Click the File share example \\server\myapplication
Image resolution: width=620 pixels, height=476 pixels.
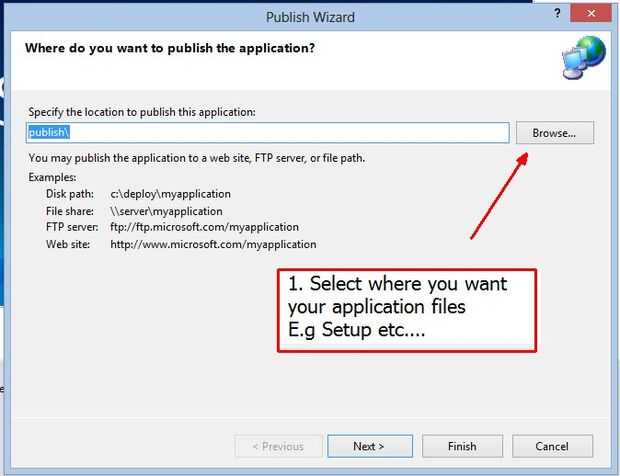pyautogui.click(x=167, y=211)
